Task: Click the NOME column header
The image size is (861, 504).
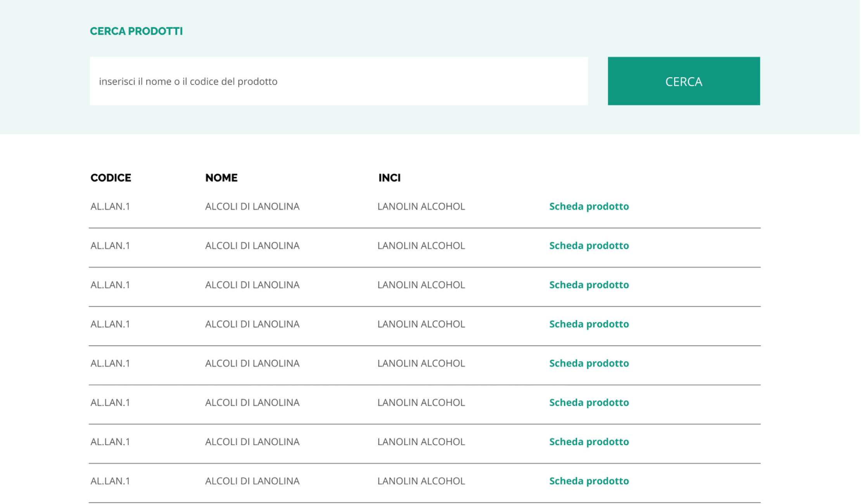Action: pyautogui.click(x=221, y=178)
